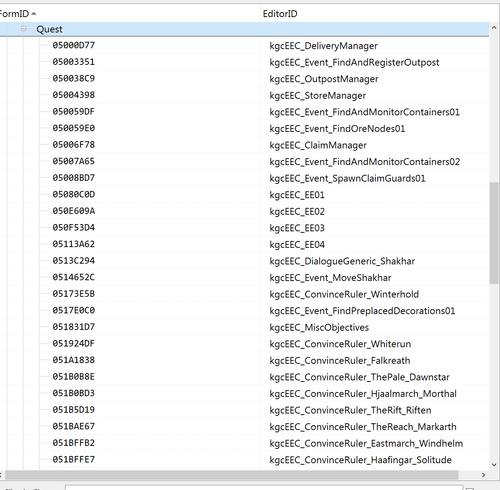500x490 pixels.
Task: Click kgcEEC_ConvinceRuler_Falkreath editor ID
Action: click(x=340, y=361)
